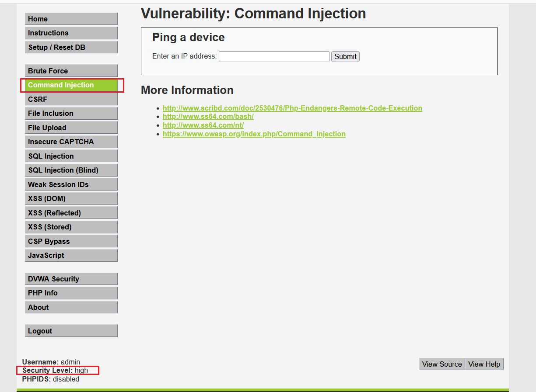Viewport: 536px width, 392px height.
Task: Select Brute Force vulnerability
Action: pyautogui.click(x=71, y=71)
